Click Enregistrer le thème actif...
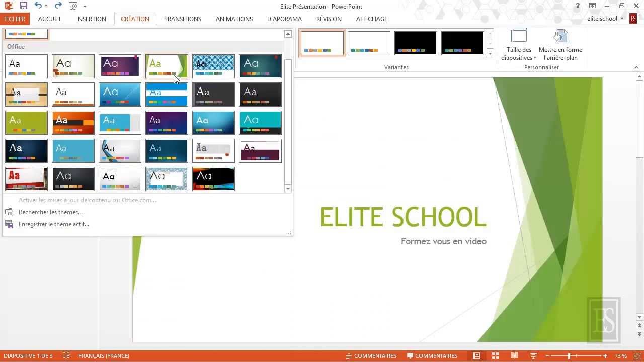The height and width of the screenshot is (362, 644). [x=54, y=224]
